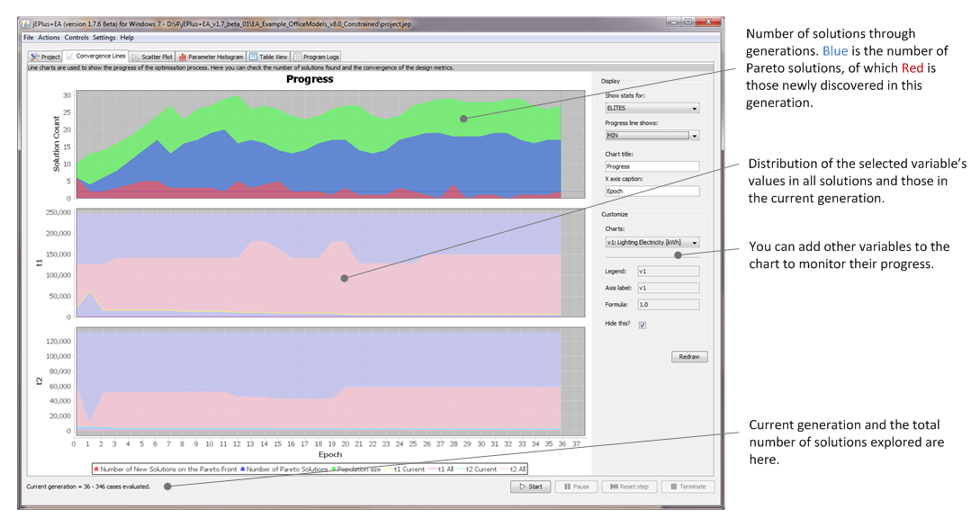Minimize the jEPlus+EA window
Image resolution: width=980 pixels, height=527 pixels.
click(x=673, y=22)
